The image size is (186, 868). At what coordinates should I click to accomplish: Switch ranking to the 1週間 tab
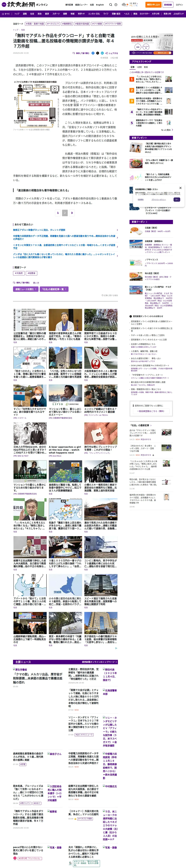tap(139, 67)
